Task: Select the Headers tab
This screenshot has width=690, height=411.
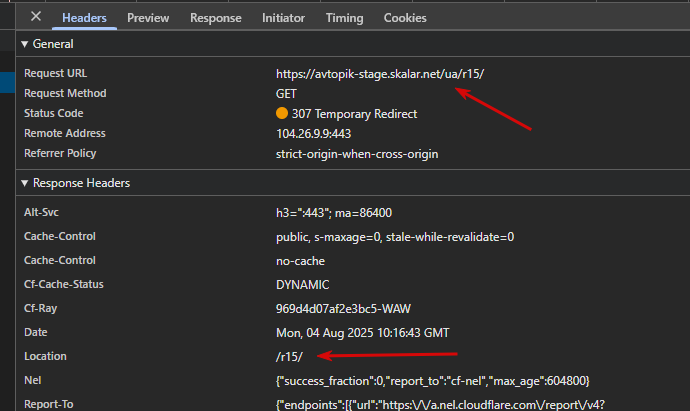Action: click(84, 18)
